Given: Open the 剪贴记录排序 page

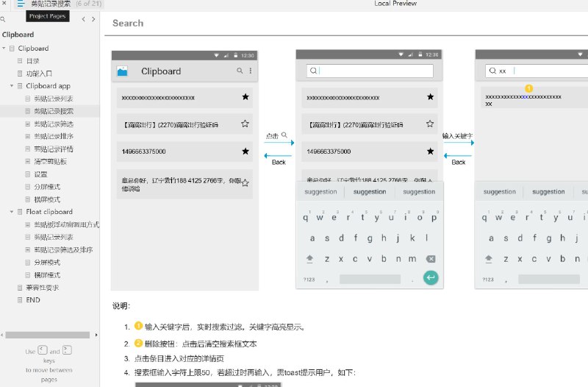Looking at the screenshot, I should point(54,136).
